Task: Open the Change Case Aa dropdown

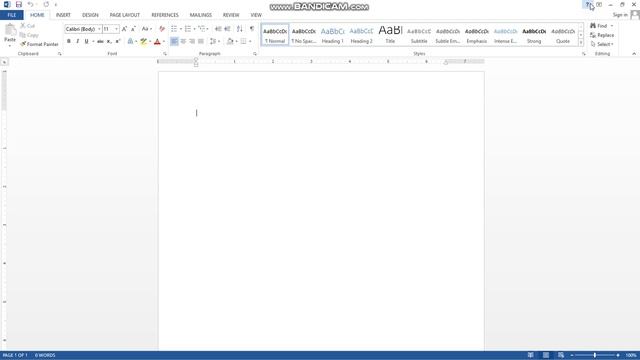Action: (x=147, y=29)
